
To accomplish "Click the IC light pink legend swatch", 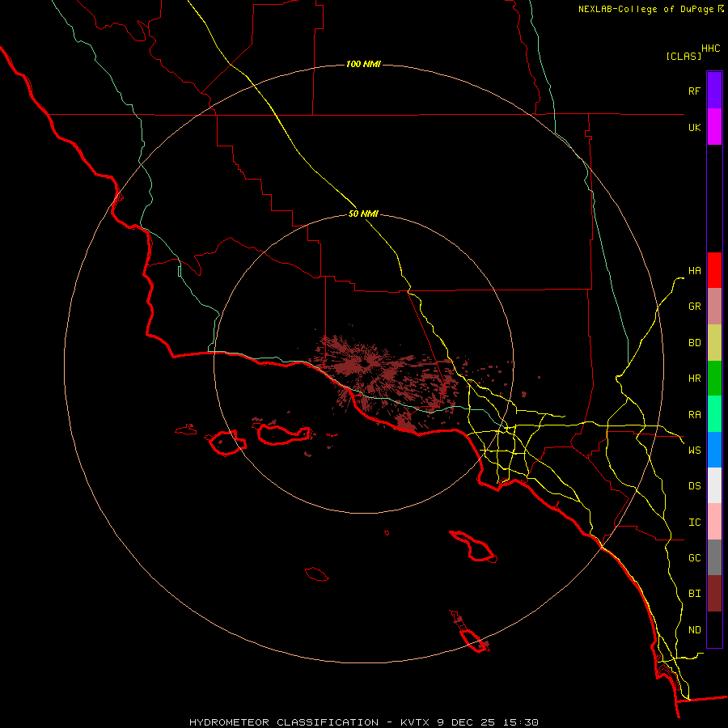I will click(x=714, y=522).
